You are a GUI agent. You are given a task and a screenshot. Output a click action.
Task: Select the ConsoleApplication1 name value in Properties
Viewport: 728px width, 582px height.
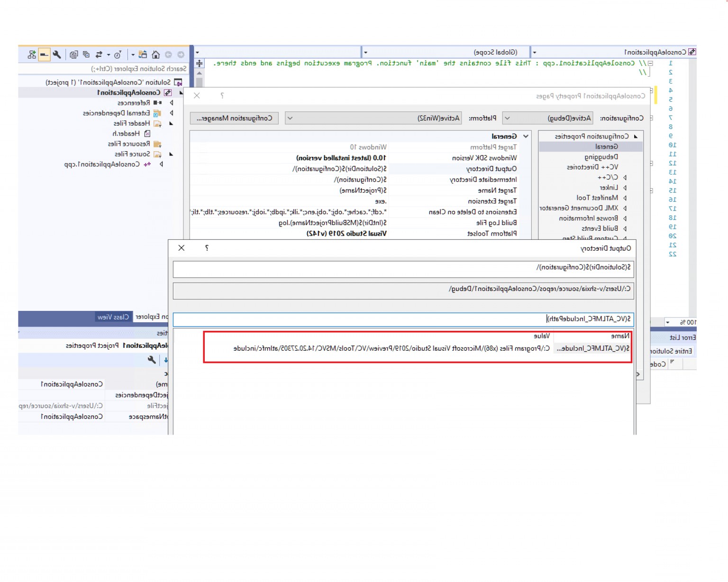[72, 384]
